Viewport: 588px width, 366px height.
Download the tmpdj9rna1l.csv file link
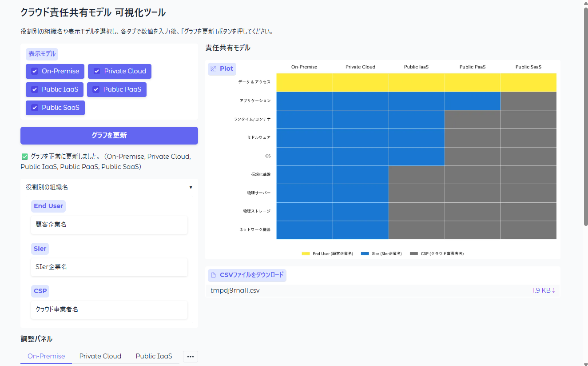pyautogui.click(x=235, y=290)
